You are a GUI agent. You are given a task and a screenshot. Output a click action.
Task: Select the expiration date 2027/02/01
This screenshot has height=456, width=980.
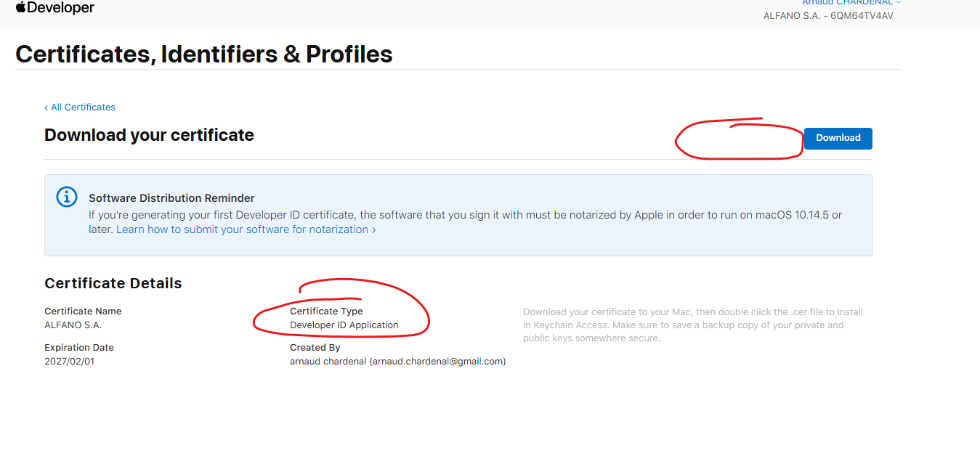click(x=69, y=362)
